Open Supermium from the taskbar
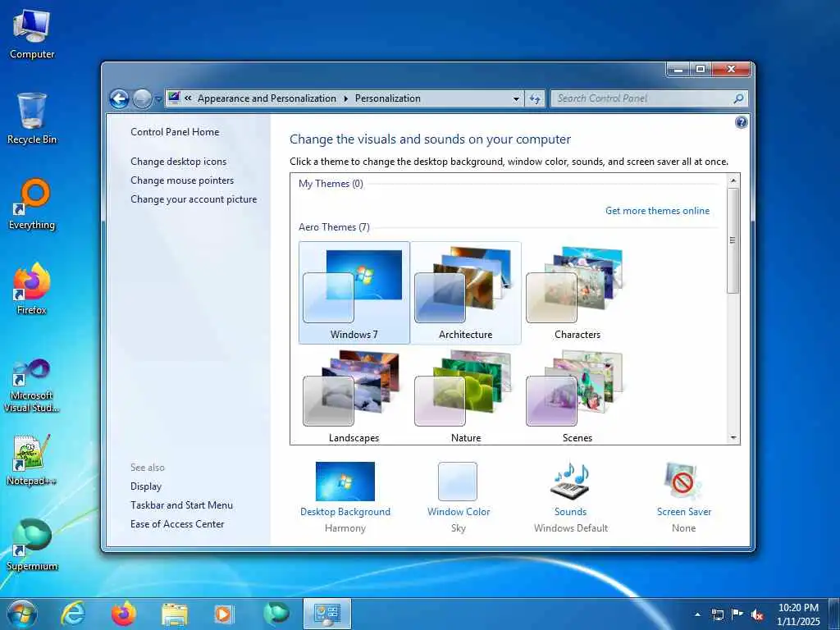 point(276,614)
